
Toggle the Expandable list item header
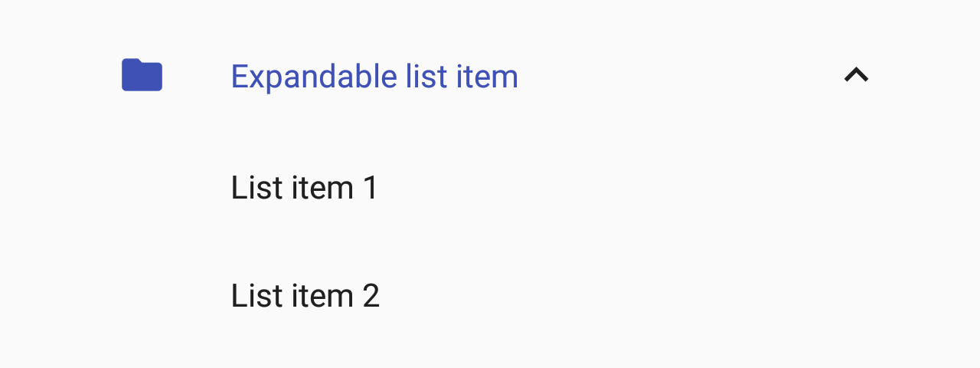[374, 77]
